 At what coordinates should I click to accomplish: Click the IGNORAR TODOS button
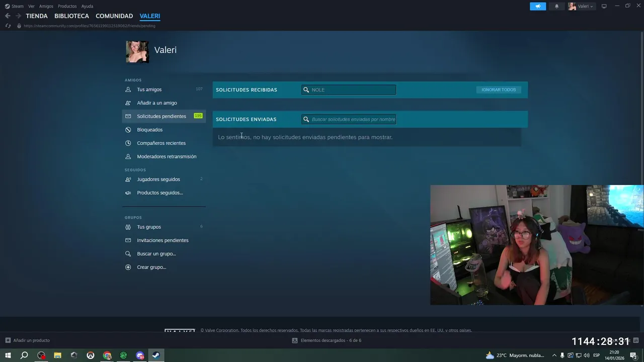pyautogui.click(x=499, y=89)
